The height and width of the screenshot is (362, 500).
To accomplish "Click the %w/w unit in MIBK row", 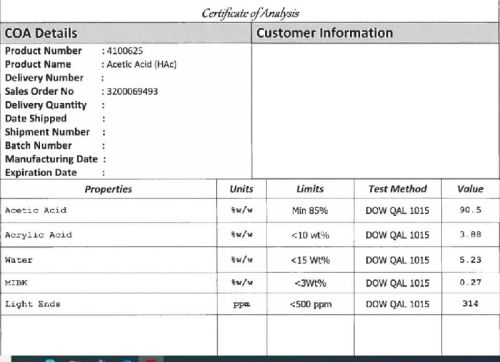I will tap(242, 283).
